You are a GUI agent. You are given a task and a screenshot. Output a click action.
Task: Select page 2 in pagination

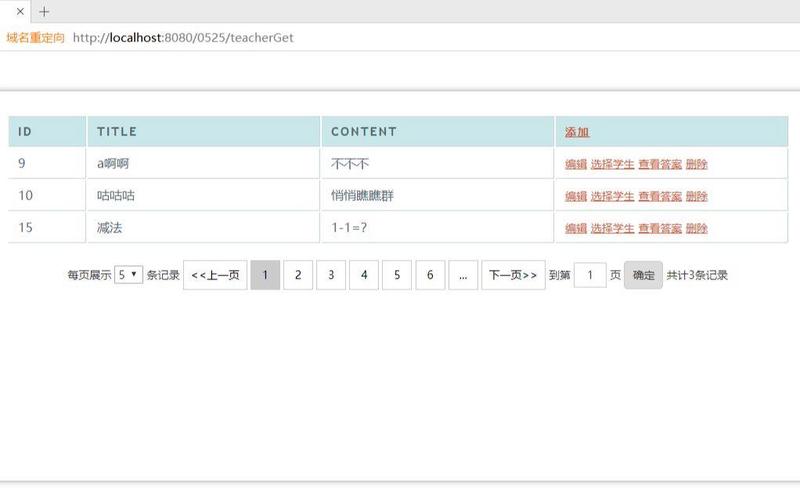click(298, 275)
